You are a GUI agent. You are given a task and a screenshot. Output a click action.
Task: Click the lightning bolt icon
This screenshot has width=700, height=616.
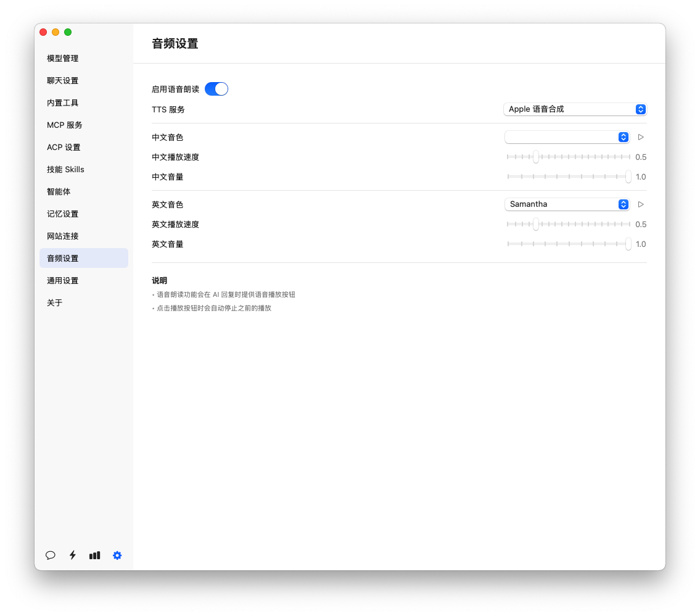pyautogui.click(x=73, y=555)
